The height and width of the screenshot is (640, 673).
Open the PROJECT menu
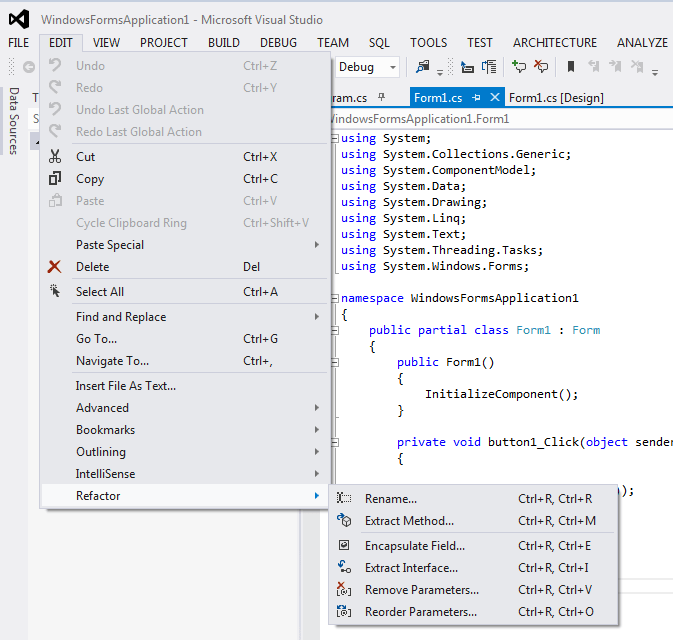tap(164, 42)
